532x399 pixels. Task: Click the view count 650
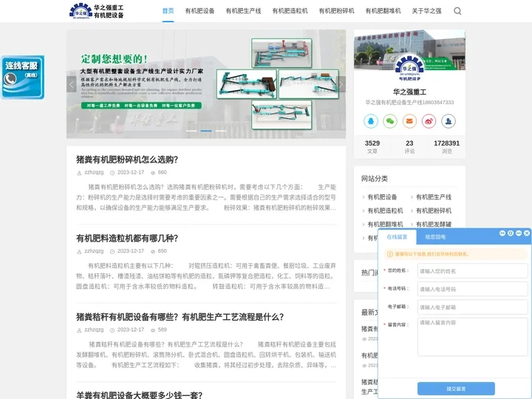click(x=162, y=251)
